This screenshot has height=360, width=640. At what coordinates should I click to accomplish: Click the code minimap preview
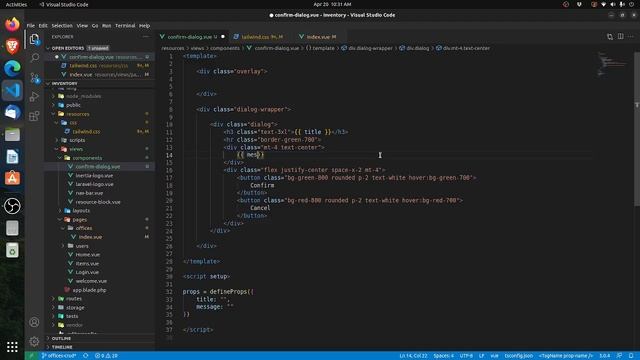[x=612, y=64]
